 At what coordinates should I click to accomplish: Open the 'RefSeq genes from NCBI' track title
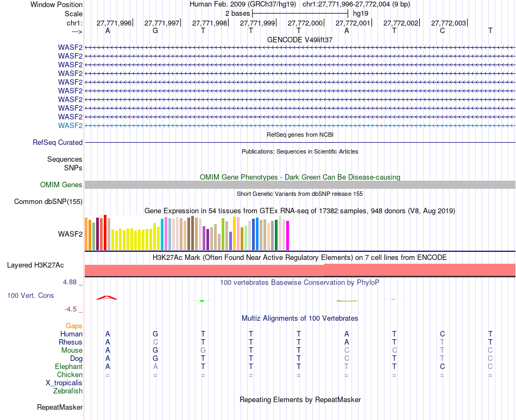point(300,135)
